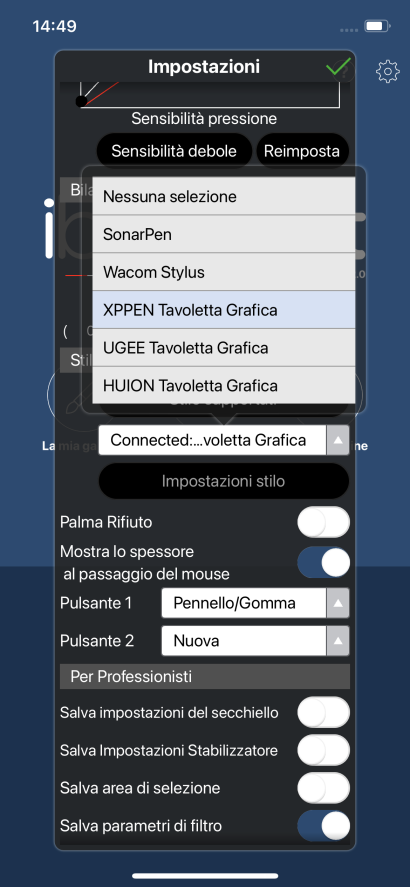Expand the Connected stylus dropdown arrow

338,440
